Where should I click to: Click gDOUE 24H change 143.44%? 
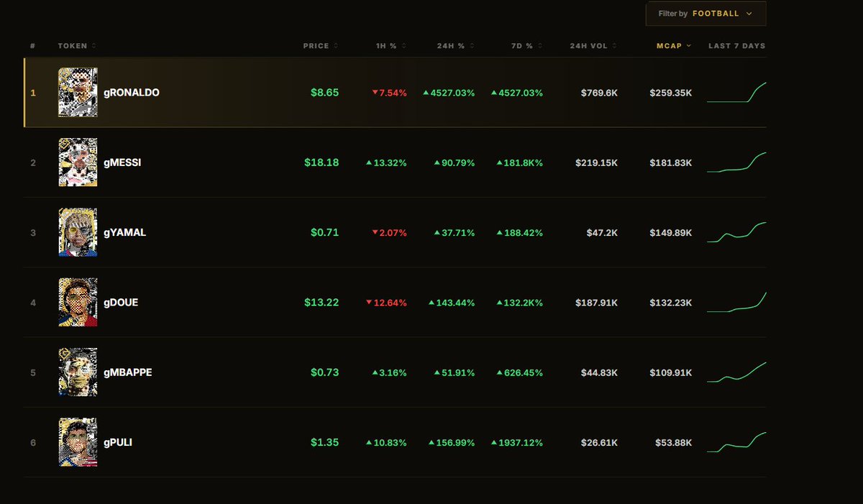click(452, 303)
